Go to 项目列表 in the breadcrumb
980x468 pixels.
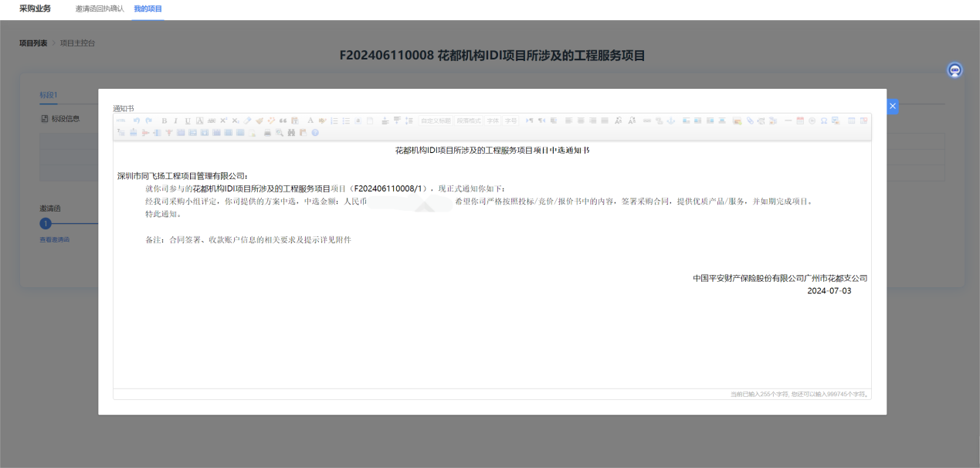pyautogui.click(x=33, y=43)
